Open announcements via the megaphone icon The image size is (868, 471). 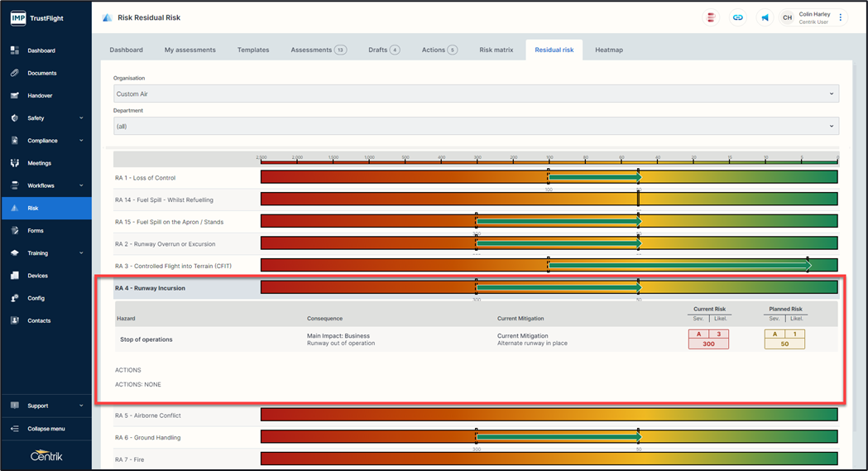765,17
